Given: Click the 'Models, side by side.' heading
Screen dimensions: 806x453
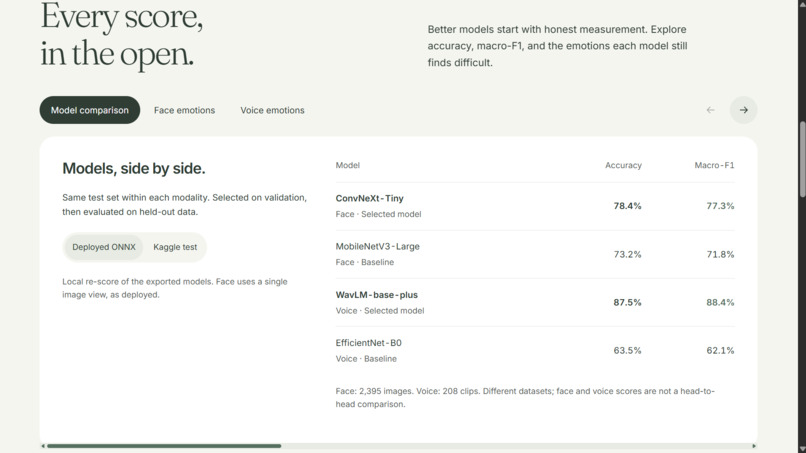Looking at the screenshot, I should pos(134,169).
